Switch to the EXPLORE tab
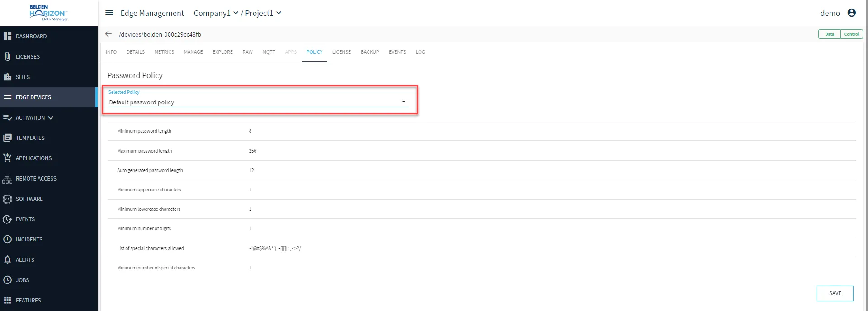868x311 pixels. click(x=223, y=52)
